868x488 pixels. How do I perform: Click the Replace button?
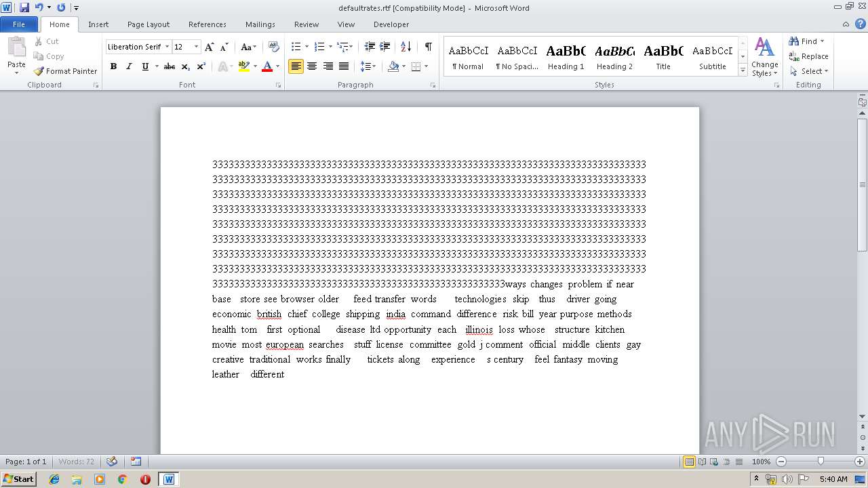coord(808,56)
